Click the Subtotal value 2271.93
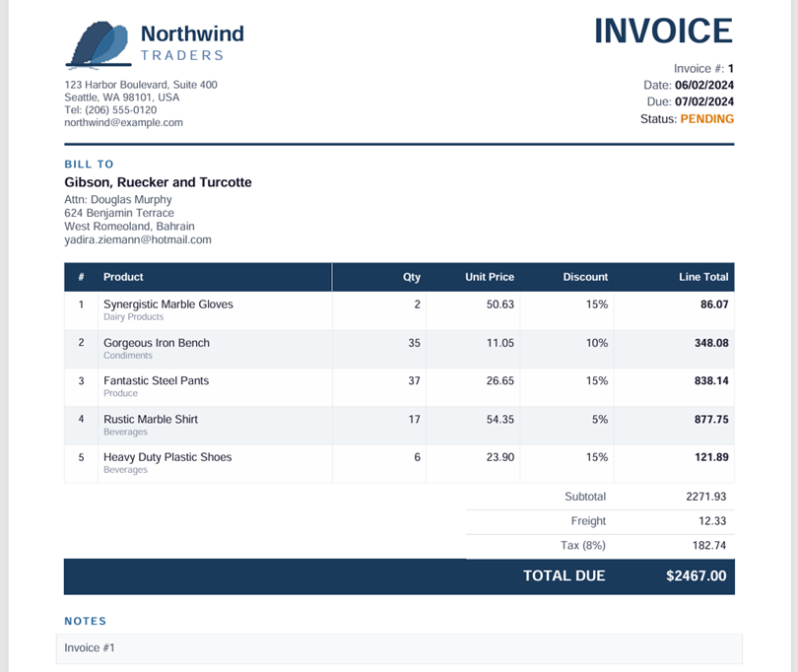The width and height of the screenshot is (798, 672). click(706, 497)
